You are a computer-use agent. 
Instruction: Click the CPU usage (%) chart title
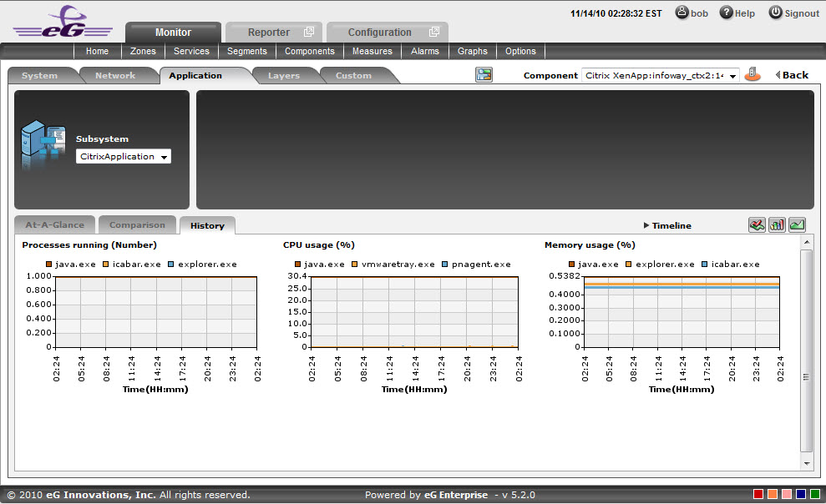[319, 244]
